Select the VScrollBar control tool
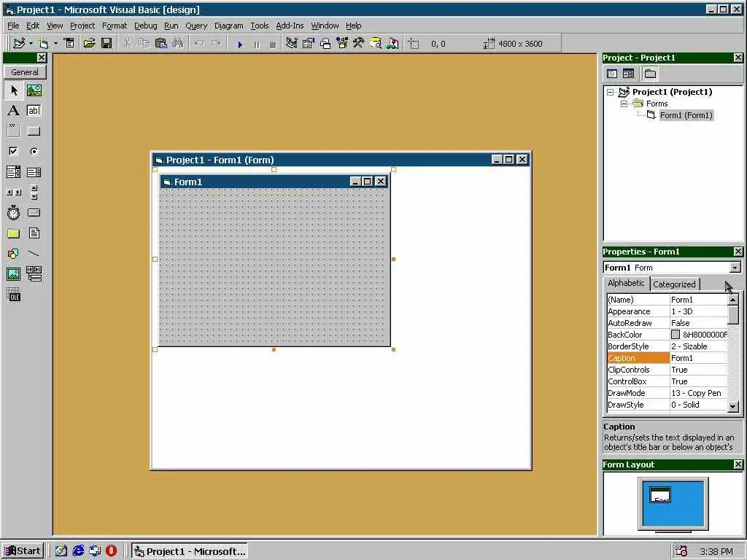This screenshot has height=560, width=747. click(34, 192)
